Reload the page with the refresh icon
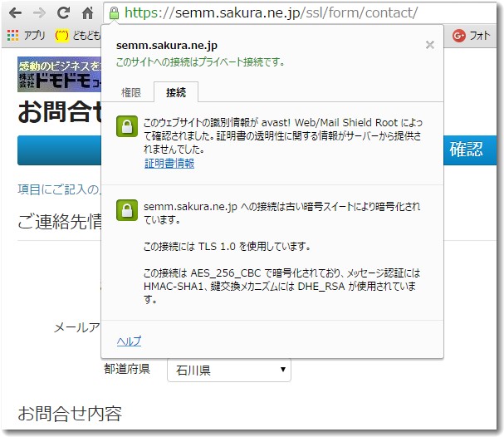Viewport: 504px width, 437px height. pos(64,12)
